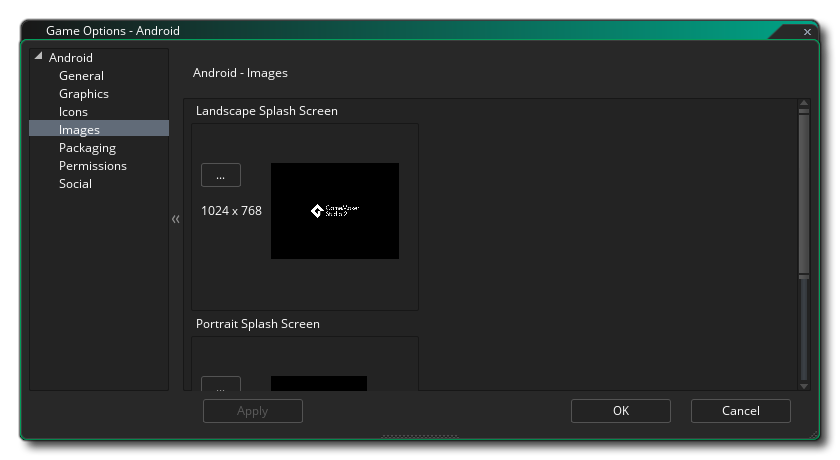Click the bottom edge resize grip dots

click(420, 436)
